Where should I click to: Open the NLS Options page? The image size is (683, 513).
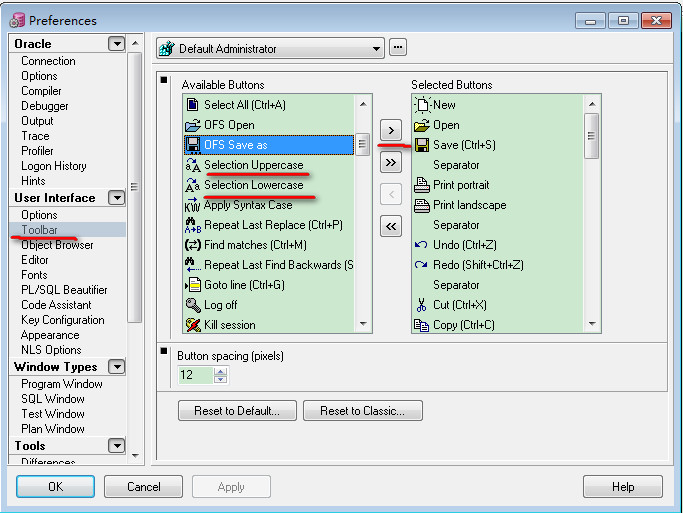click(x=51, y=350)
